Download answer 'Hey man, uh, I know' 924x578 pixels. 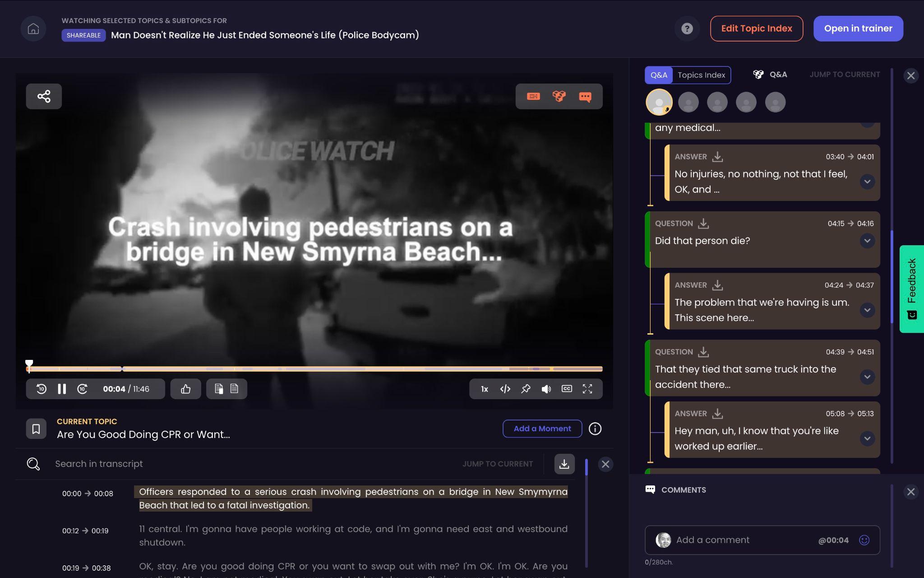(x=717, y=413)
